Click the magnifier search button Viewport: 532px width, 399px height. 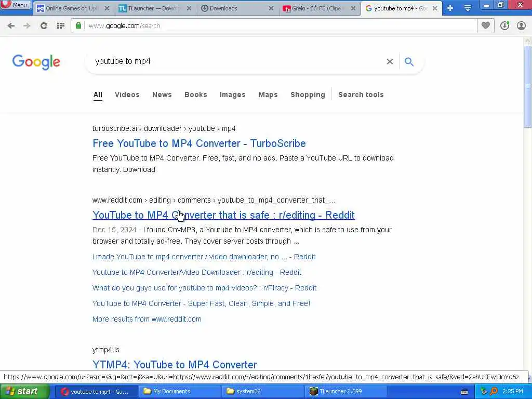[x=409, y=61]
